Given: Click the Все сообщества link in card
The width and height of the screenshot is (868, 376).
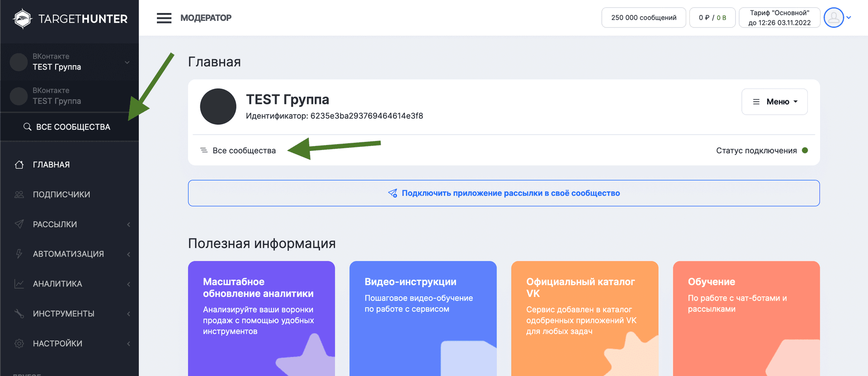Looking at the screenshot, I should [x=244, y=150].
